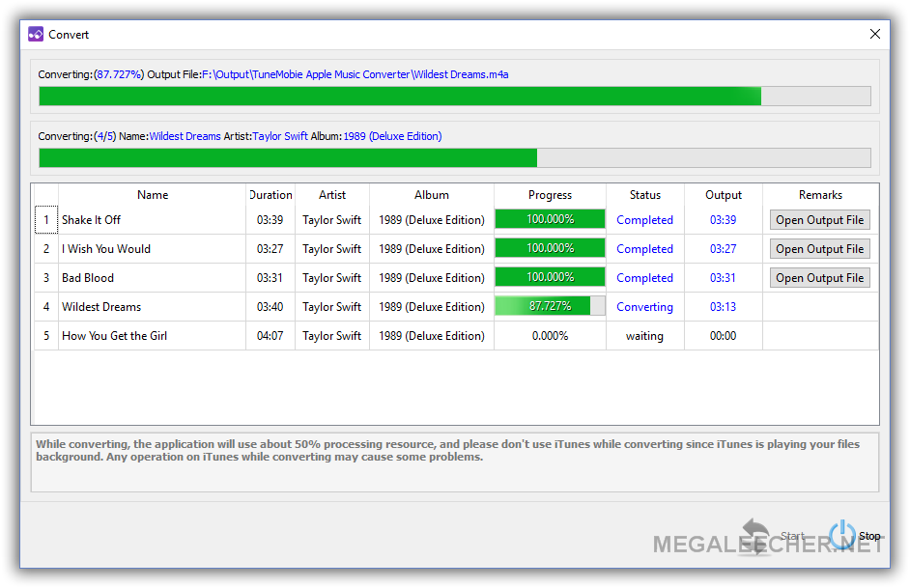Click the 03:27 duration of I Wish You Would
This screenshot has width=910, height=588.
pos(270,249)
